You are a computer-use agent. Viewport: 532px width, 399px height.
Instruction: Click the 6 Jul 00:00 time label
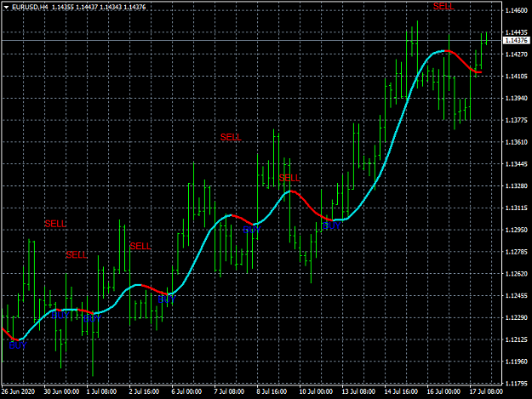click(x=186, y=391)
